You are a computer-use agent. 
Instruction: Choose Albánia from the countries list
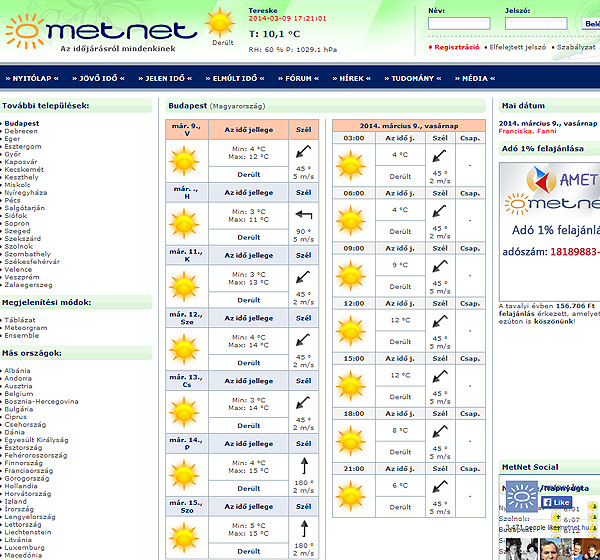(x=17, y=371)
